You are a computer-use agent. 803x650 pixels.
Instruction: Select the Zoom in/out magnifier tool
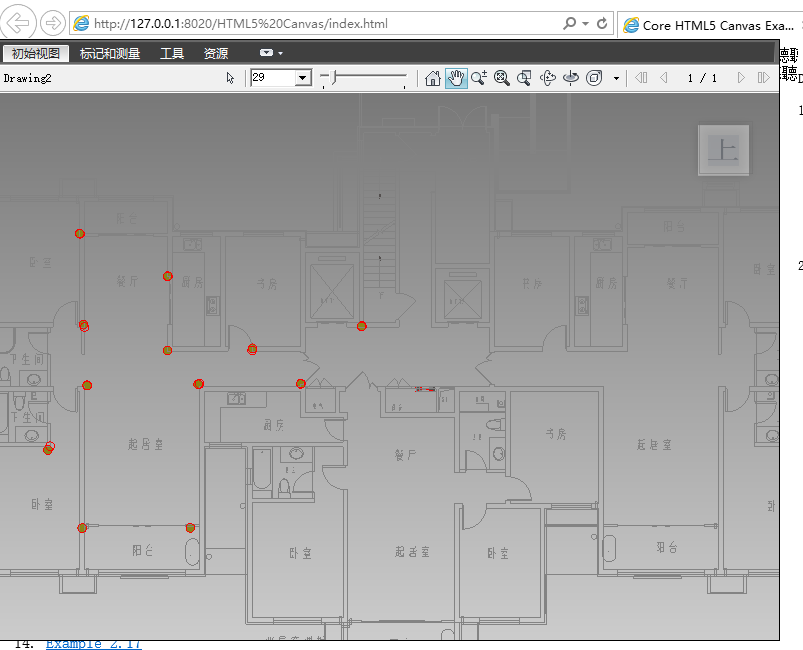pos(479,78)
